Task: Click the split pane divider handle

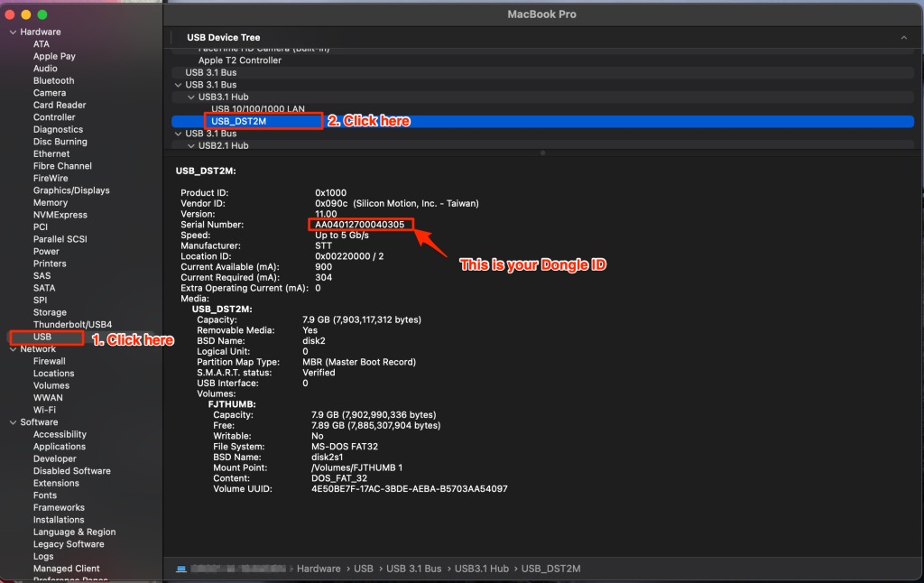Action: pyautogui.click(x=542, y=153)
